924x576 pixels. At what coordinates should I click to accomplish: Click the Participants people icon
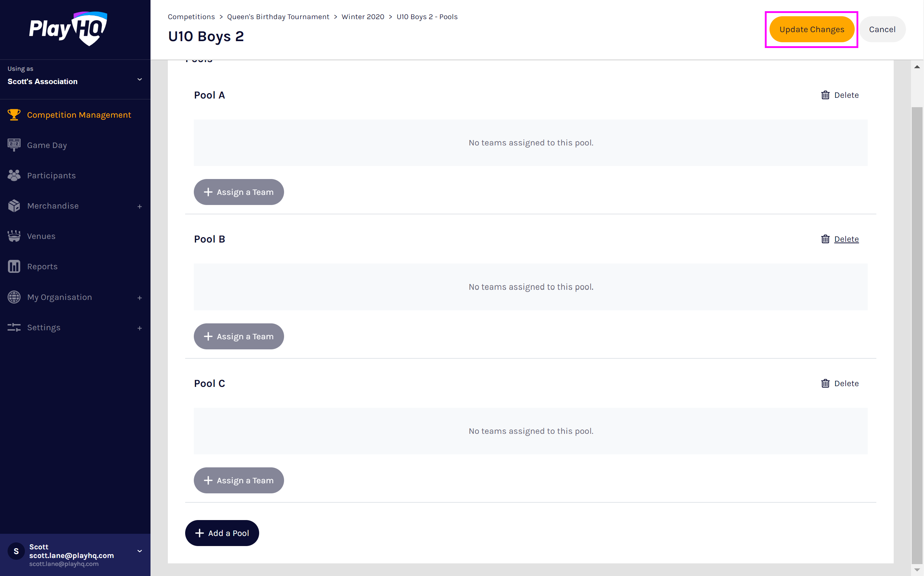point(14,175)
